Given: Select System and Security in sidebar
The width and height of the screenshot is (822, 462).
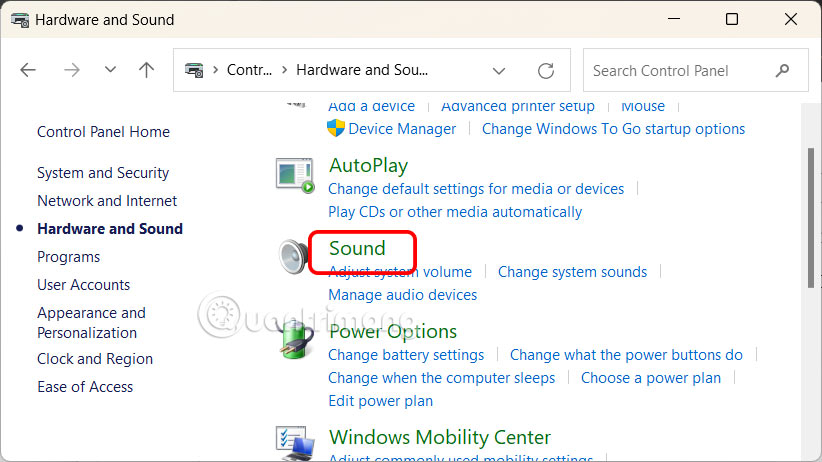Looking at the screenshot, I should [103, 173].
